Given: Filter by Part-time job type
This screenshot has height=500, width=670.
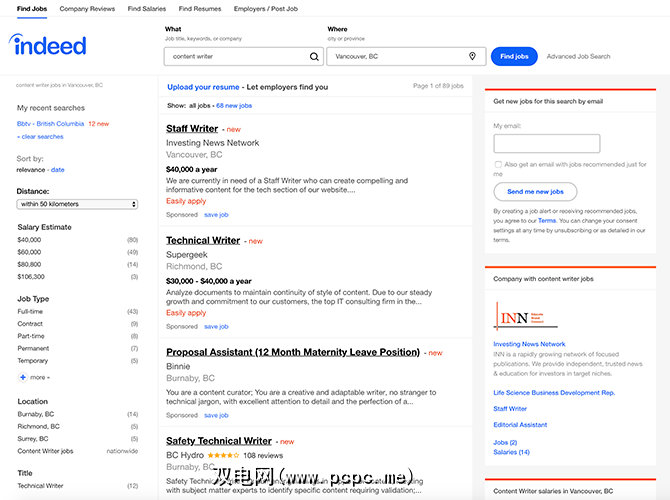Looking at the screenshot, I should point(31,336).
